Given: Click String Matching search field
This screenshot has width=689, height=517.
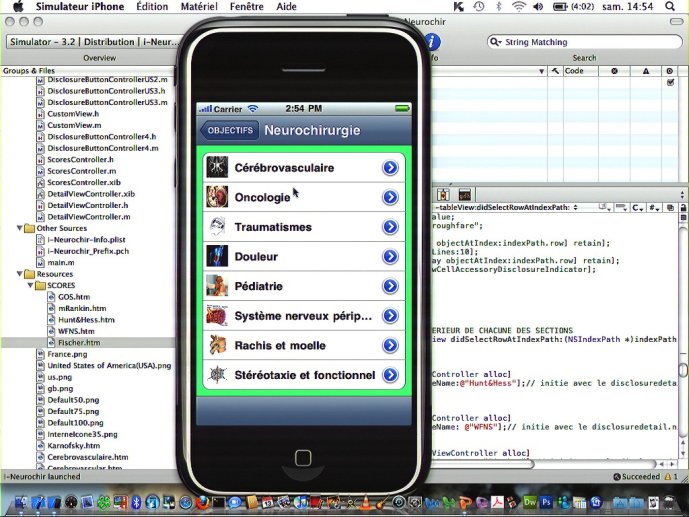Looking at the screenshot, I should coord(584,42).
